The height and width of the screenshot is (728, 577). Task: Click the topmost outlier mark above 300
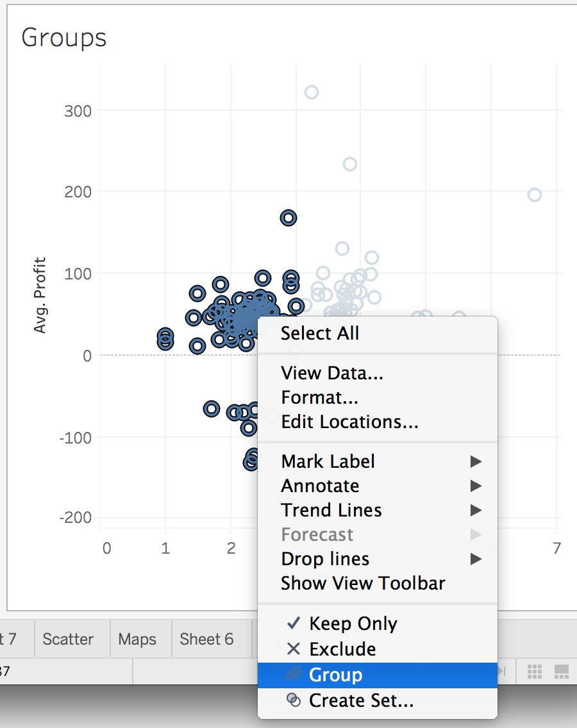tap(312, 92)
